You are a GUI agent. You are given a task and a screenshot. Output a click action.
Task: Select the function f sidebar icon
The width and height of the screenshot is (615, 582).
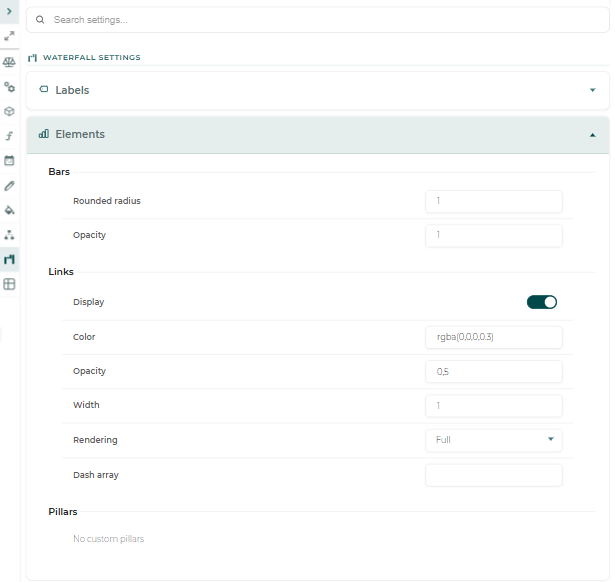click(x=9, y=136)
